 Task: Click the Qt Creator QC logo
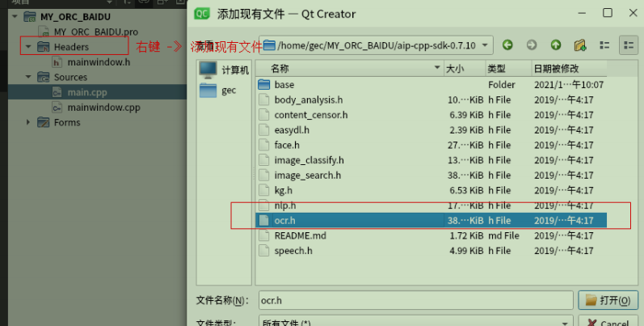[202, 14]
